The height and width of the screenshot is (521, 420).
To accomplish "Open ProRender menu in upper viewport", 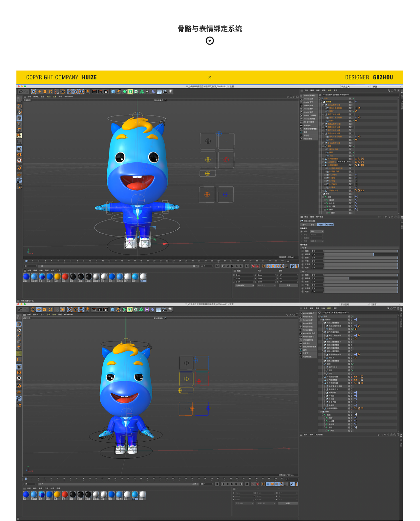I will [x=69, y=97].
